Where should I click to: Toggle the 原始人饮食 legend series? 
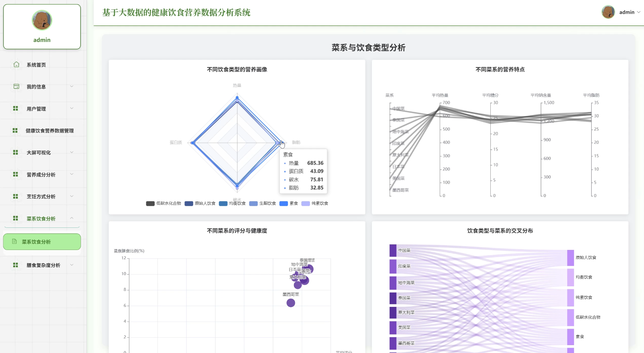point(200,203)
